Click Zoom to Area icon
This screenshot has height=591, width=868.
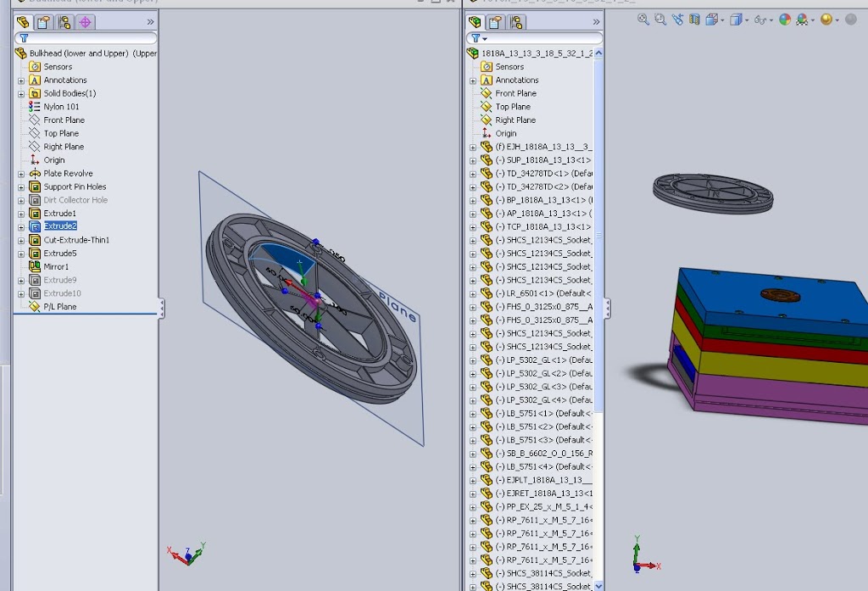pos(659,20)
